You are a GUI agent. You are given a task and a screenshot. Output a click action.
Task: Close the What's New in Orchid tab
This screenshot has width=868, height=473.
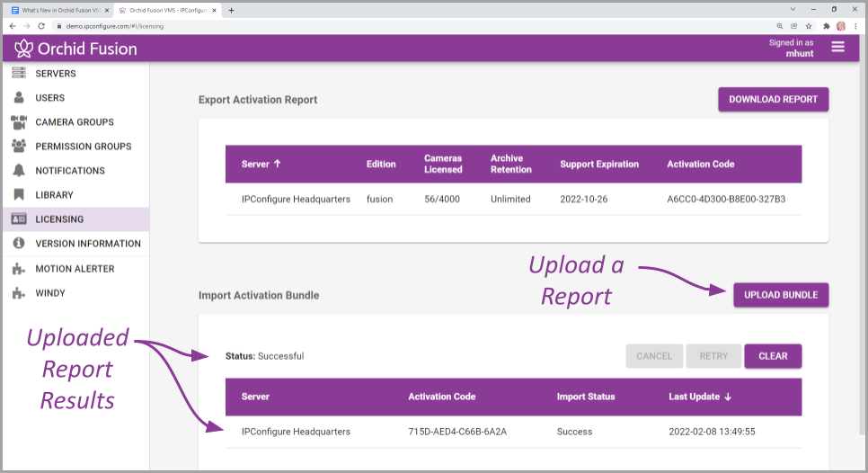(107, 10)
